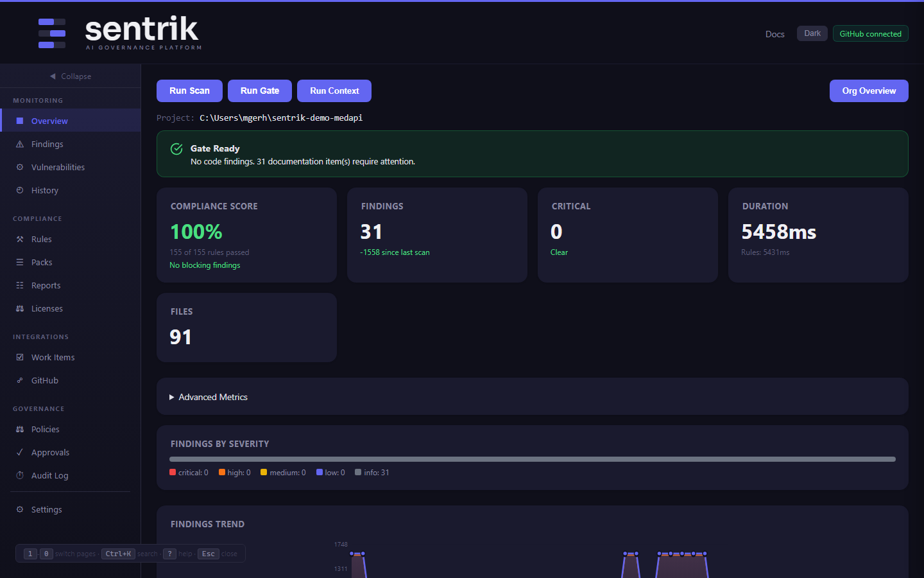Click the Collapse sidebar arrow icon
924x578 pixels.
tap(53, 76)
